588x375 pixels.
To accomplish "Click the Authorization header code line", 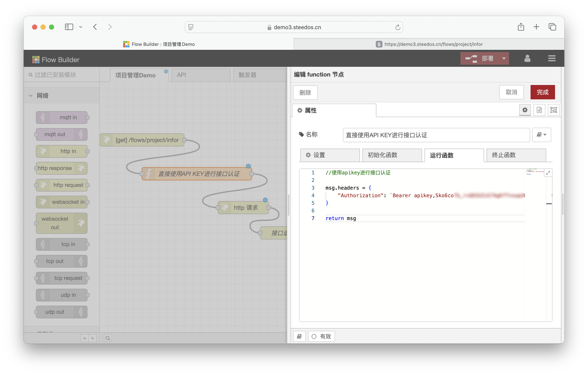I will [x=425, y=195].
